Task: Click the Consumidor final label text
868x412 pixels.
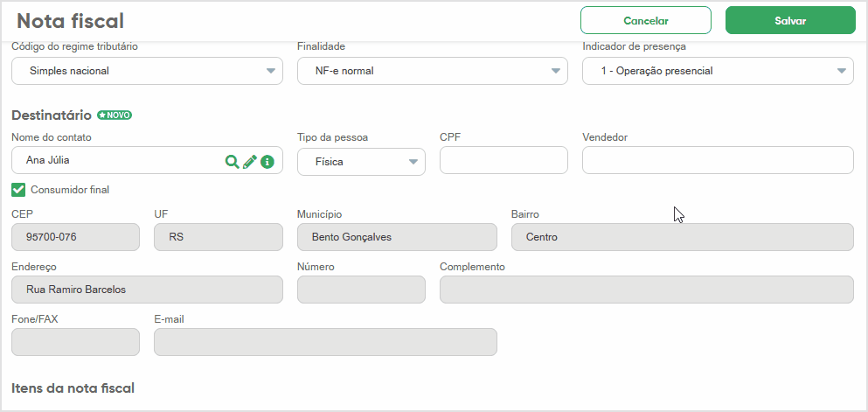Action: click(70, 190)
